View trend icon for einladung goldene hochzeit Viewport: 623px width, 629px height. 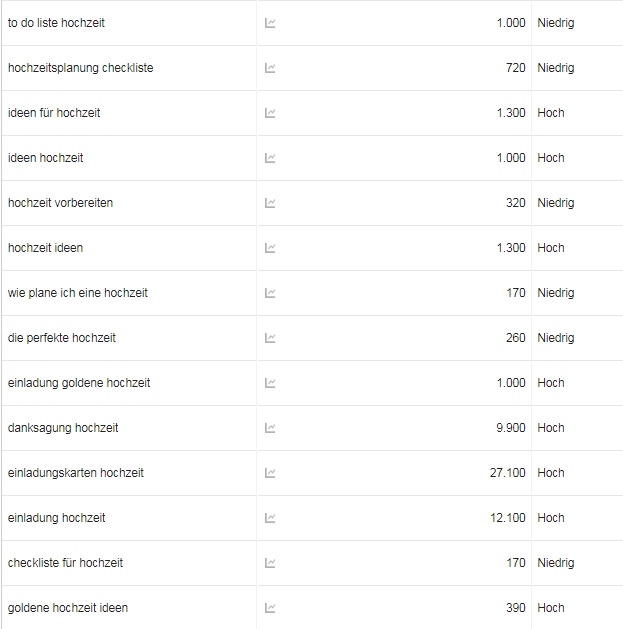(x=270, y=383)
